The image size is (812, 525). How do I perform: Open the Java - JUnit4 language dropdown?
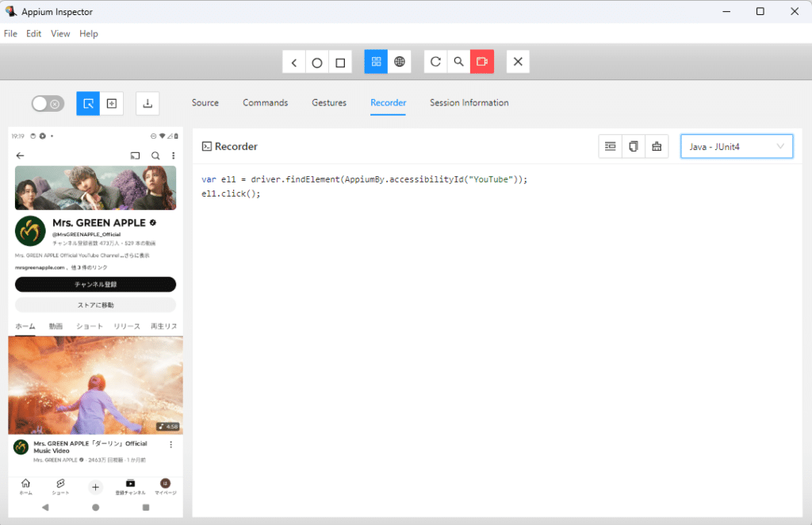(736, 147)
